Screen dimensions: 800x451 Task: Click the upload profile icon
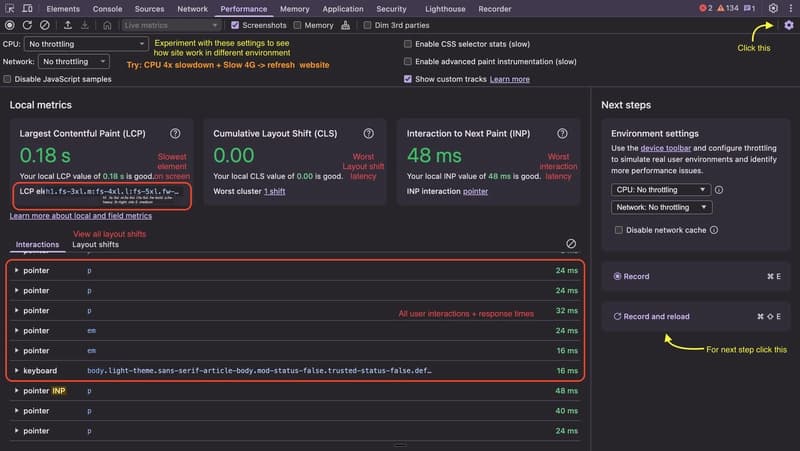pyautogui.click(x=67, y=25)
